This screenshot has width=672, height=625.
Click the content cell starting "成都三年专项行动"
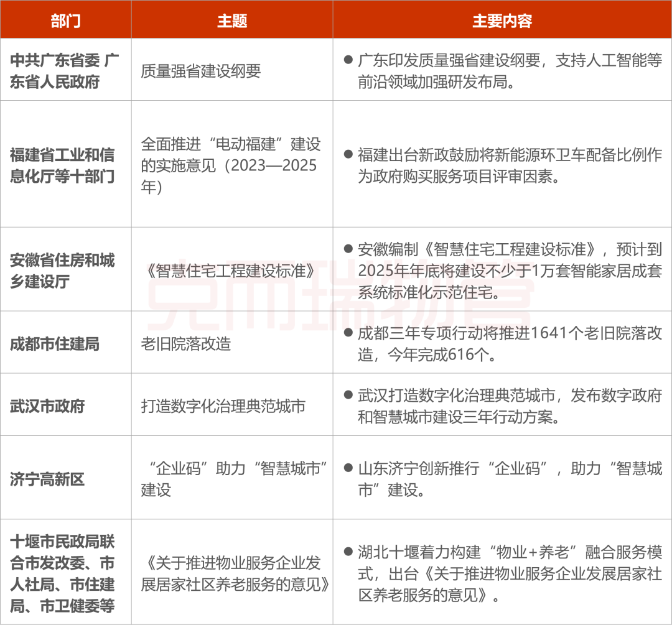(x=502, y=342)
